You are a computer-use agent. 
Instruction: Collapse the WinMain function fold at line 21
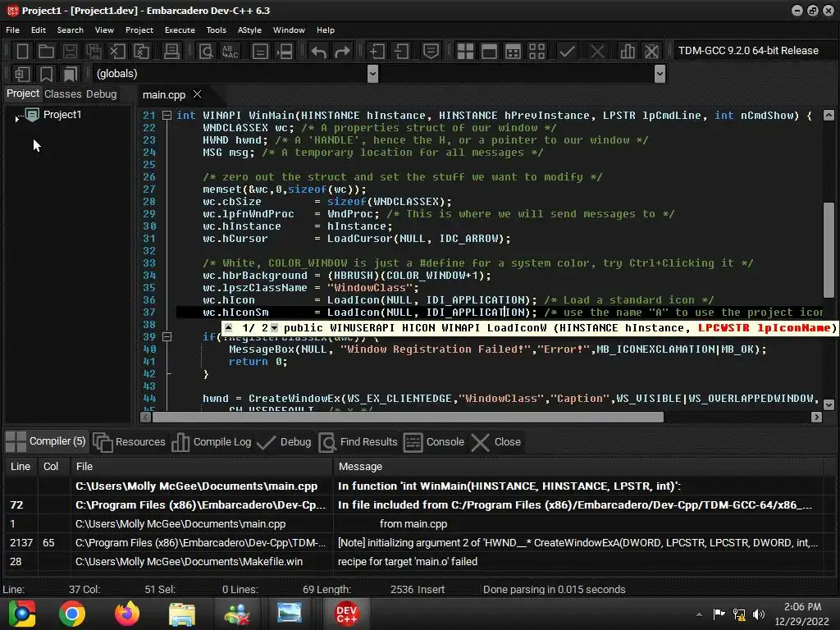point(167,115)
